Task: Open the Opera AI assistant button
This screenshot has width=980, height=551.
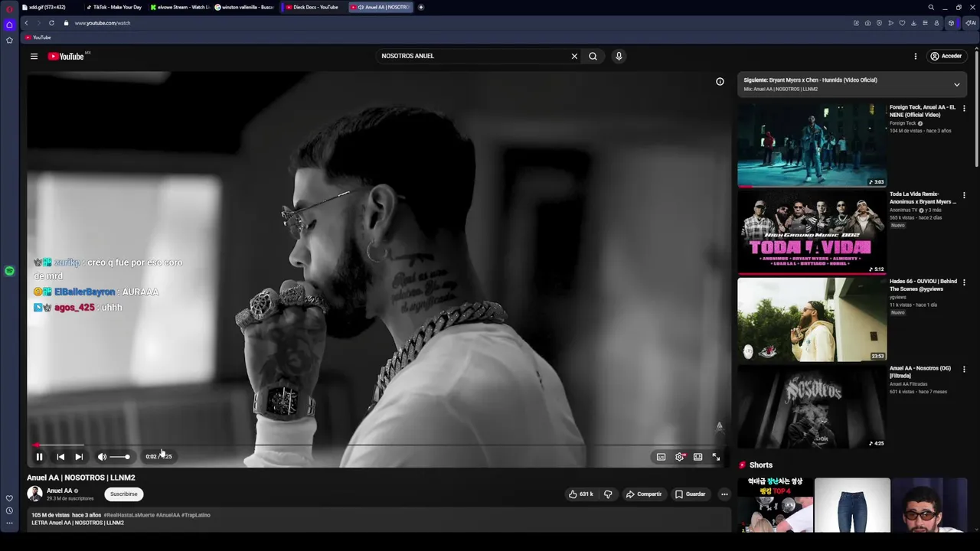Action: click(970, 23)
